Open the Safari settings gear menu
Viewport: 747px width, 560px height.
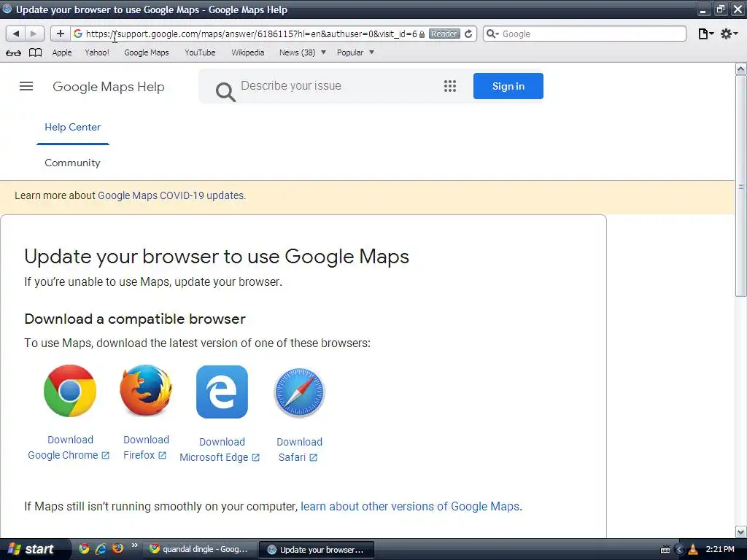click(x=729, y=34)
